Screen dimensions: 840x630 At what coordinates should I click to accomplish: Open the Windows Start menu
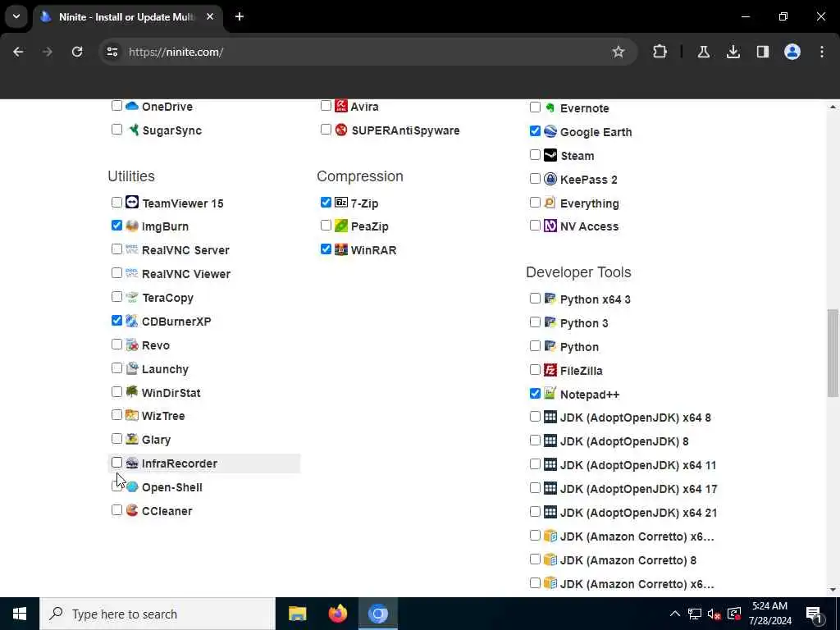20,614
